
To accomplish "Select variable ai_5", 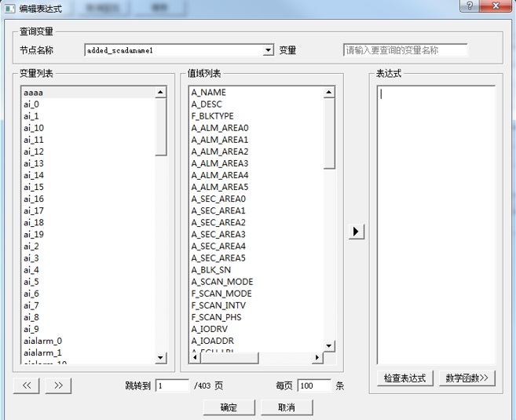I will tap(88, 282).
